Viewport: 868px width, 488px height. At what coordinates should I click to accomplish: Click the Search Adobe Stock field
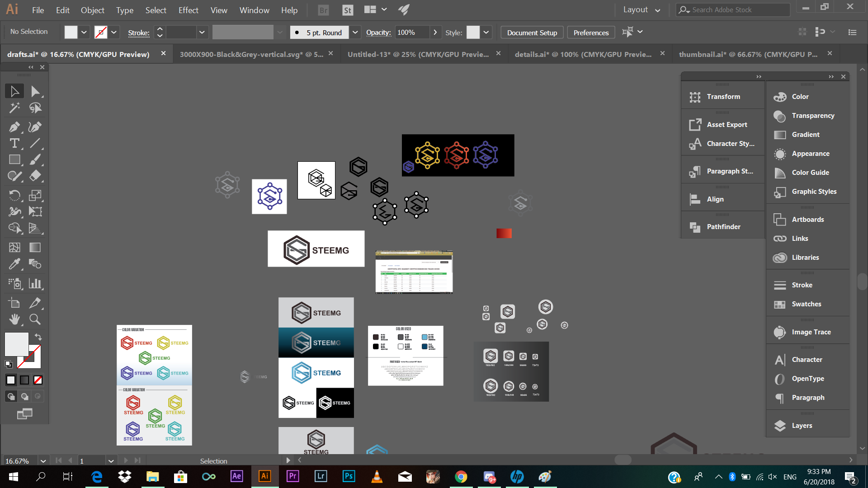733,9
